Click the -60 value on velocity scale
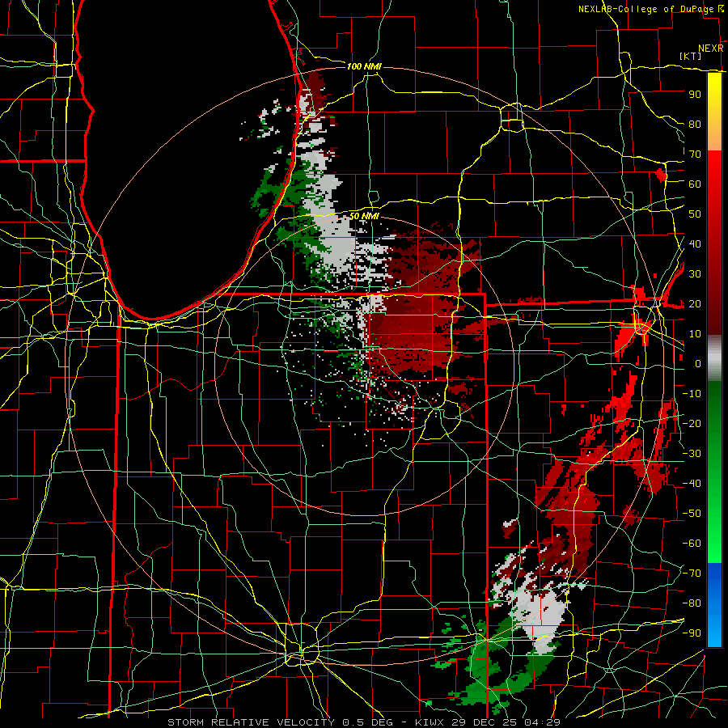The height and width of the screenshot is (728, 728). [692, 544]
